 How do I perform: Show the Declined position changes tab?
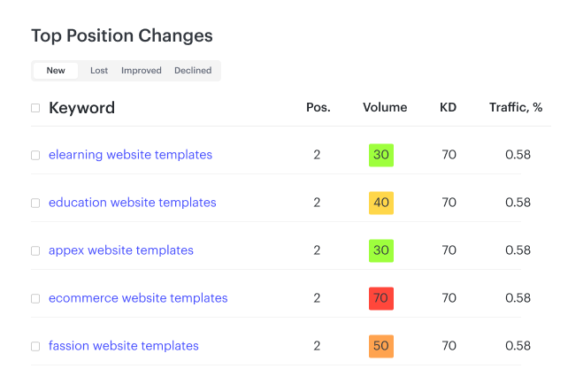pyautogui.click(x=193, y=71)
